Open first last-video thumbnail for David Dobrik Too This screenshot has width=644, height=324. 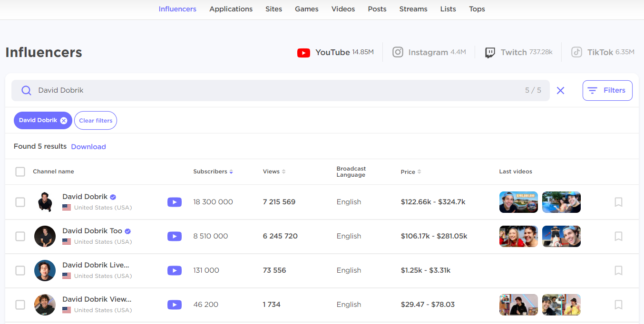coord(518,236)
